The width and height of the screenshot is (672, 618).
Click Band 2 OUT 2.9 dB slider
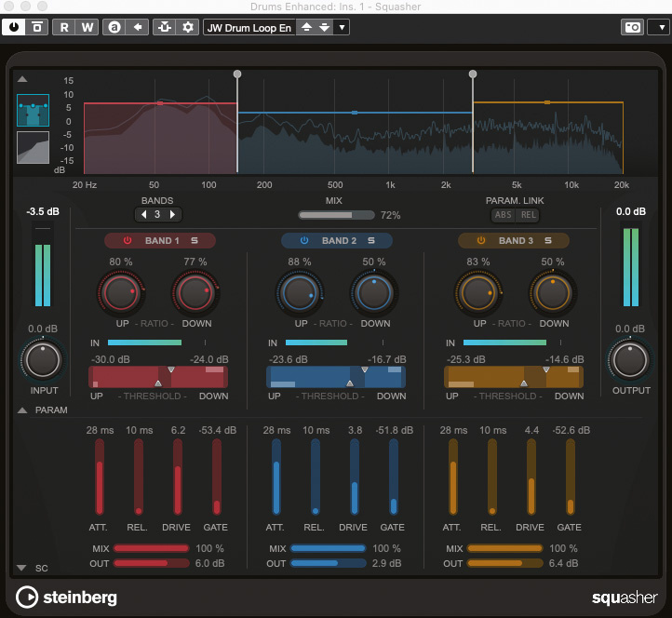[329, 563]
